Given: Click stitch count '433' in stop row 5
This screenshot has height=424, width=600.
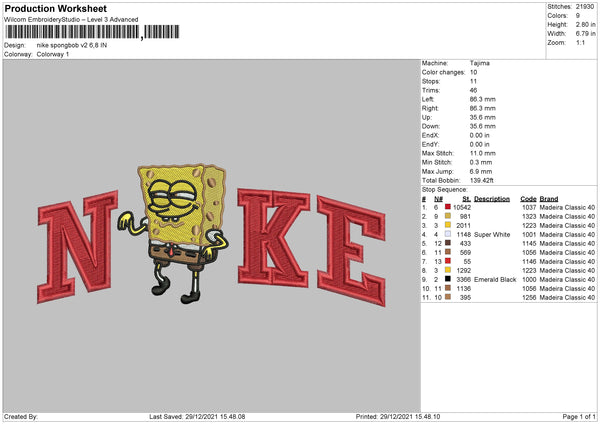Looking at the screenshot, I should click(x=465, y=243).
